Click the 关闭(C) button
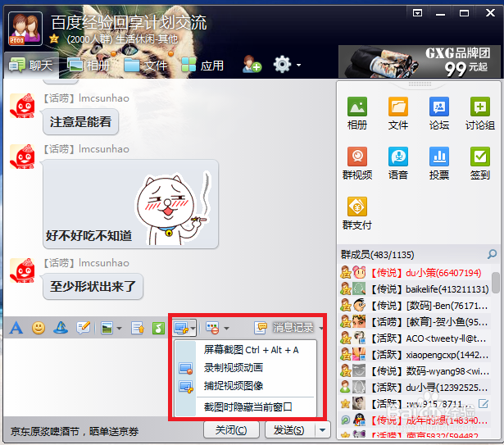 231,430
